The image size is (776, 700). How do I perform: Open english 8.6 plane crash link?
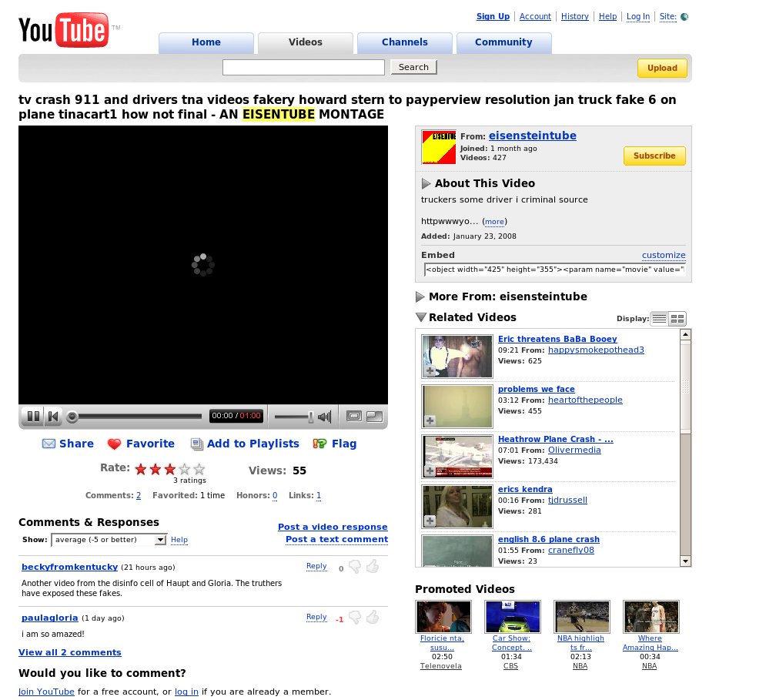tap(548, 539)
